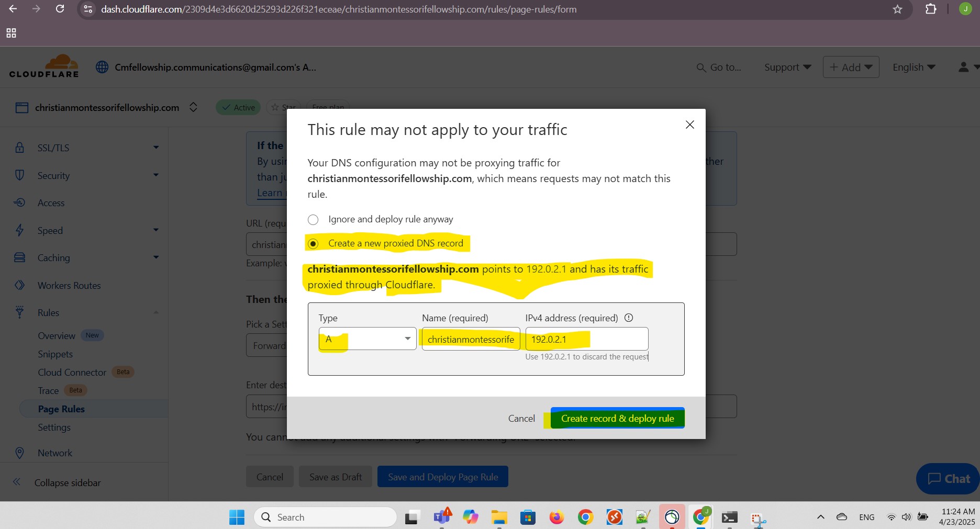Click Create record & deploy rule
Screen dimensions: 980x529
[618, 418]
